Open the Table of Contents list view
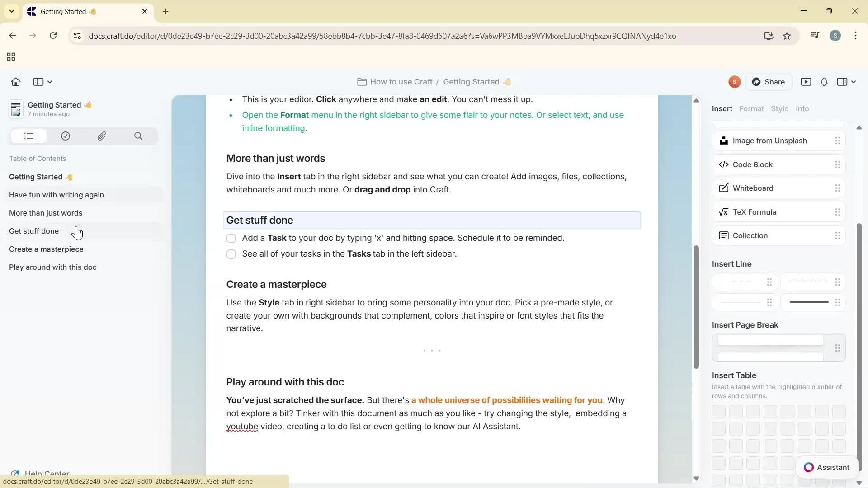 28,136
